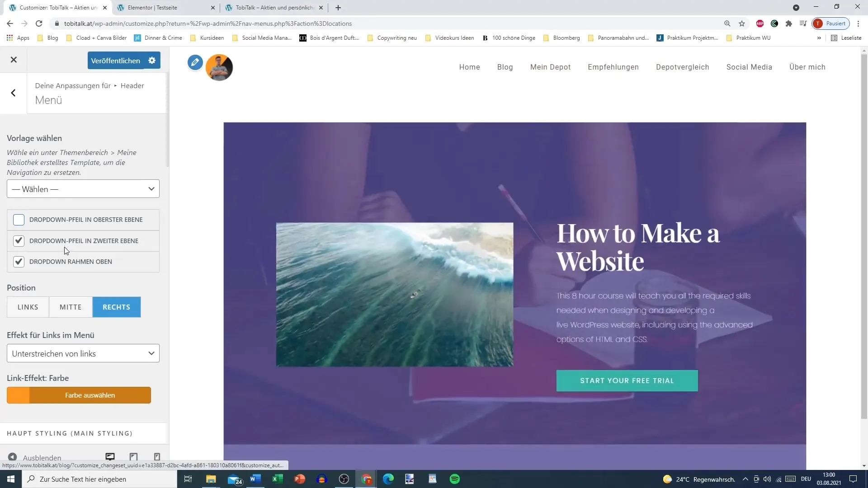The height and width of the screenshot is (488, 868).
Task: Show hidden system tray icons
Action: click(x=745, y=479)
